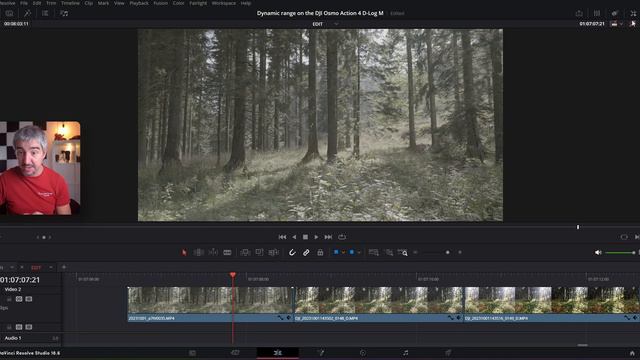Open the project Home icon
This screenshot has width=640, height=360.
point(632,353)
